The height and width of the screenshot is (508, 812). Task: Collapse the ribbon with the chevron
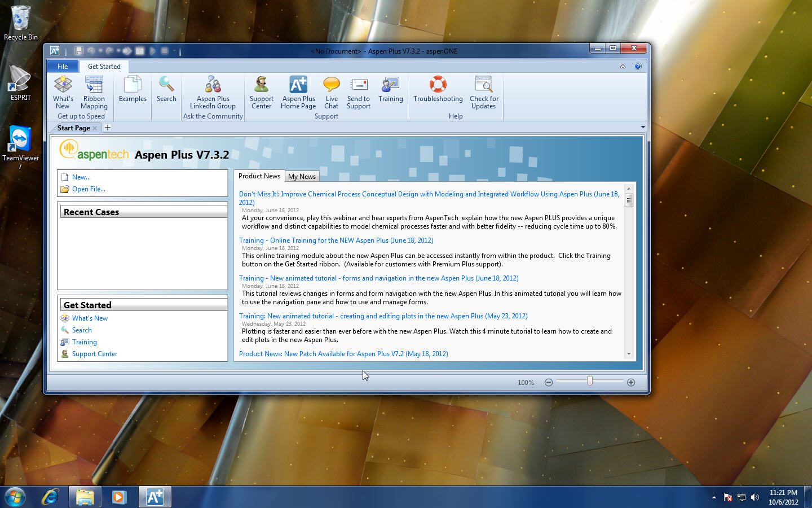[623, 66]
